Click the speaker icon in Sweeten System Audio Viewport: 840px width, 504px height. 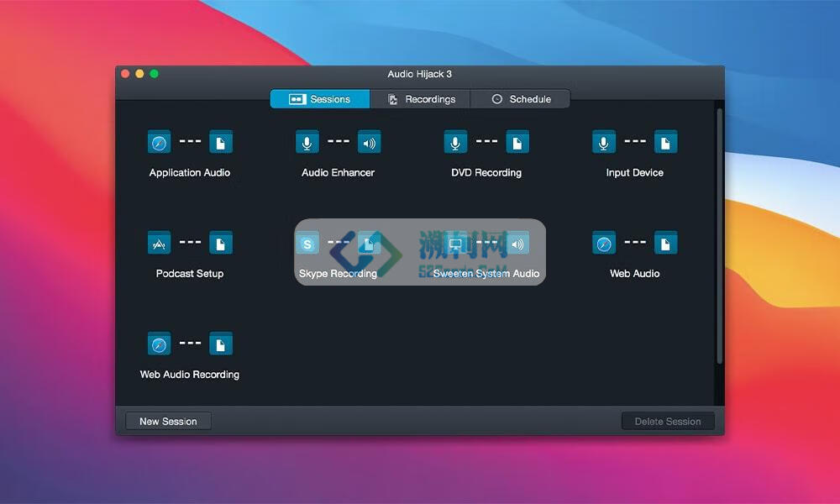[517, 243]
